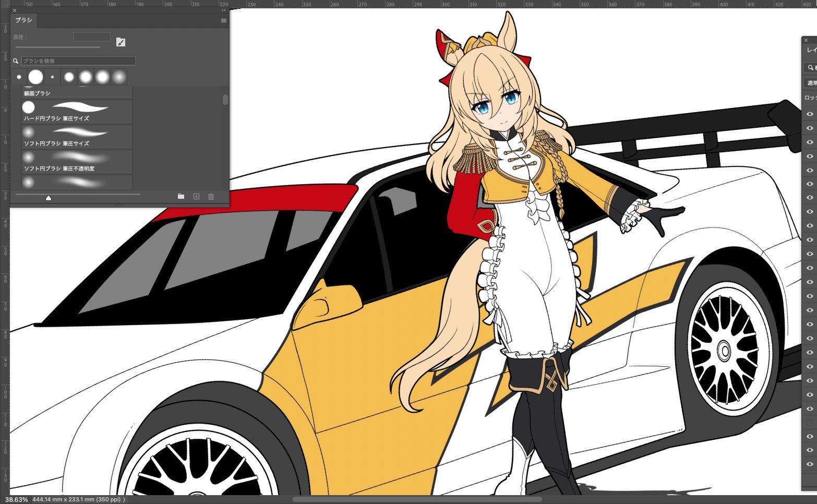The image size is (817, 504).
Task: Click the brush search magnifier icon
Action: point(16,61)
